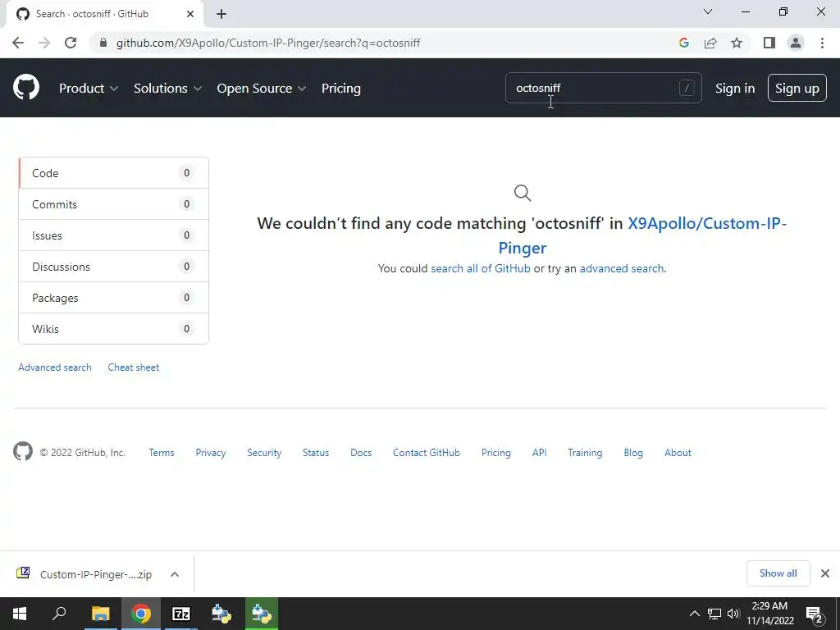Select the Packages results filter

pos(113,297)
